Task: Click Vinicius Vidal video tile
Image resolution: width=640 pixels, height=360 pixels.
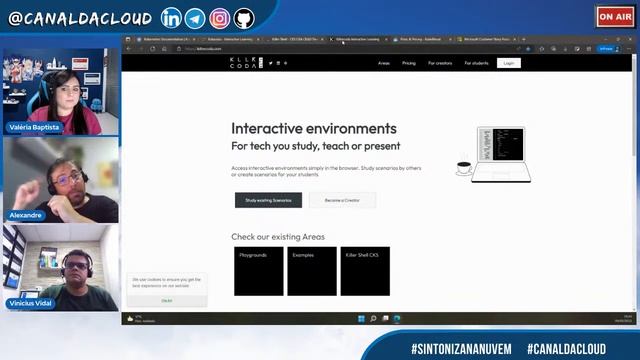Action: (61, 268)
